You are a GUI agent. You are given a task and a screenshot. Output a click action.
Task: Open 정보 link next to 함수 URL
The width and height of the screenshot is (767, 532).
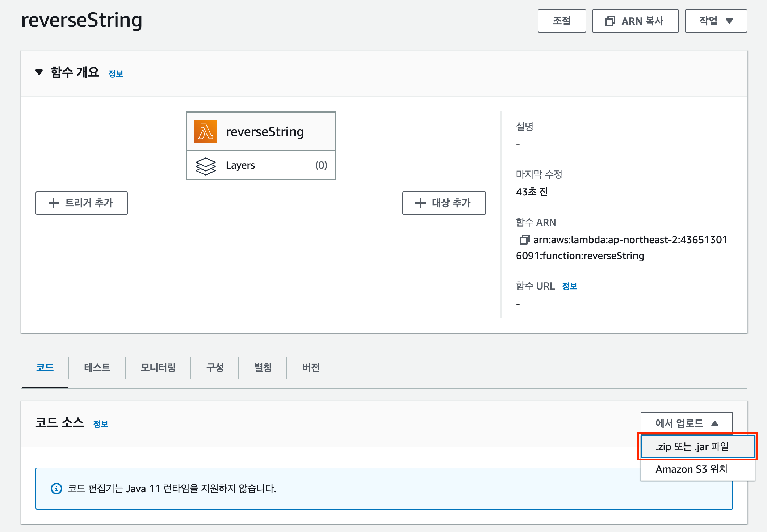click(x=569, y=286)
